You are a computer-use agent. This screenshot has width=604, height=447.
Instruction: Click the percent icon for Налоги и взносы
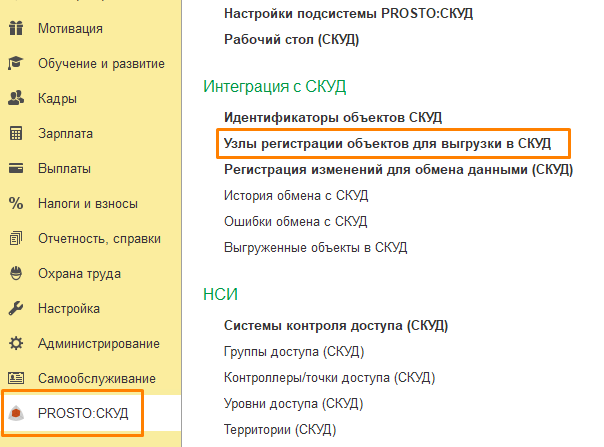pyautogui.click(x=16, y=203)
